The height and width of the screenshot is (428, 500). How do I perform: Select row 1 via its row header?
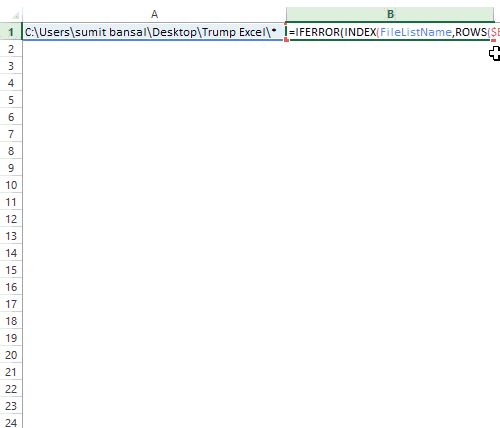[11, 32]
